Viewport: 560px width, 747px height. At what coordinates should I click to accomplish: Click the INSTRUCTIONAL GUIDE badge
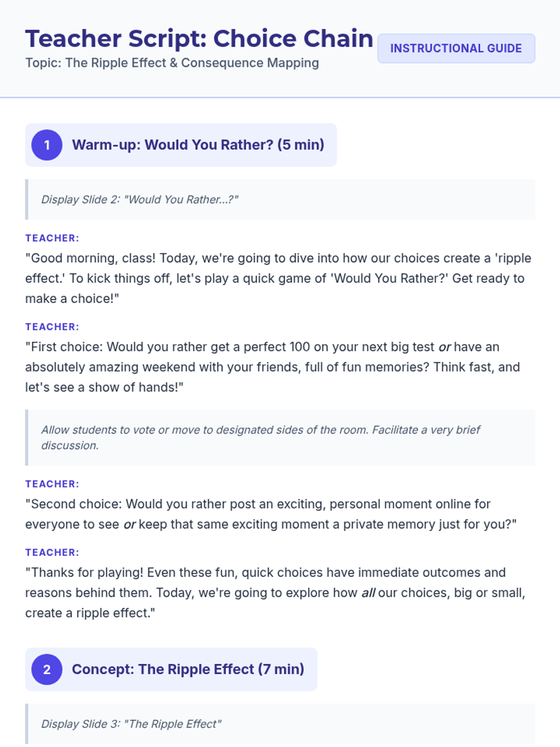456,48
